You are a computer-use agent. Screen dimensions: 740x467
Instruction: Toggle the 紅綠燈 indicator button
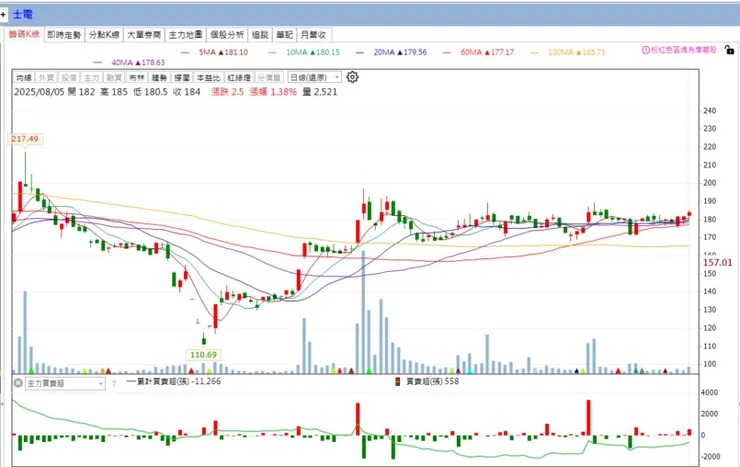point(239,77)
